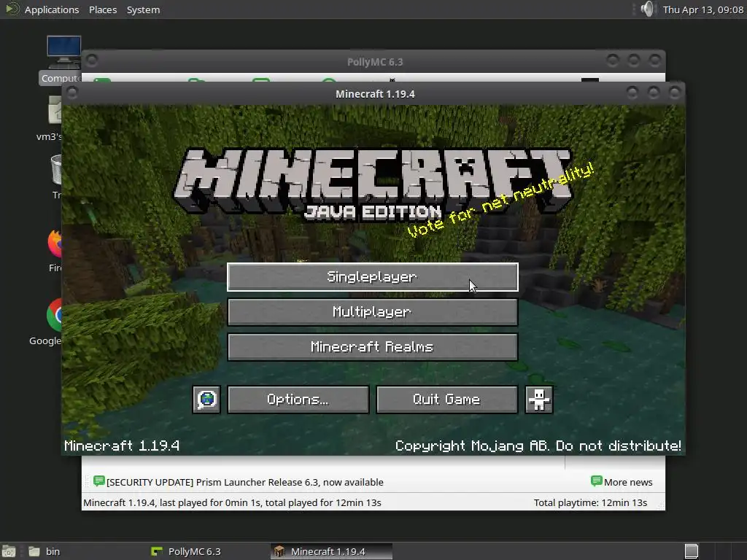The height and width of the screenshot is (560, 747).
Task: Select Minecraft 1.19.4 taskbar entry
Action: click(332, 551)
